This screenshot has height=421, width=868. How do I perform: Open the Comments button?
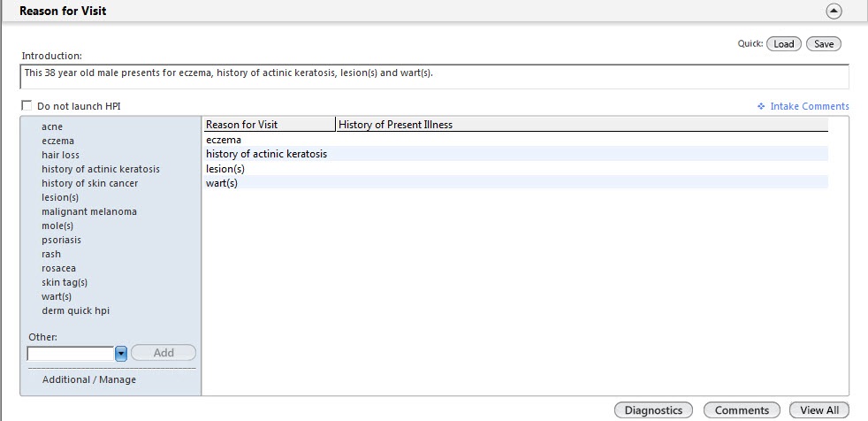click(742, 410)
